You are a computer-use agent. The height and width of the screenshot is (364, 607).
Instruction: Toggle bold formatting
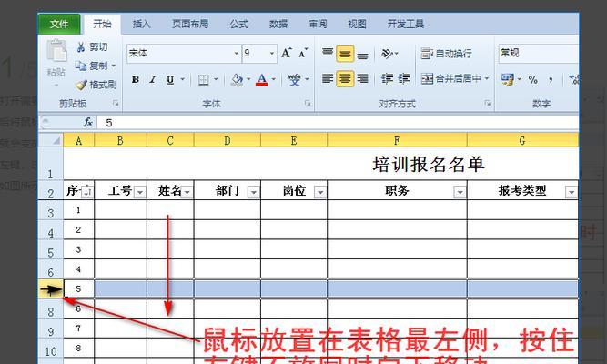(135, 79)
